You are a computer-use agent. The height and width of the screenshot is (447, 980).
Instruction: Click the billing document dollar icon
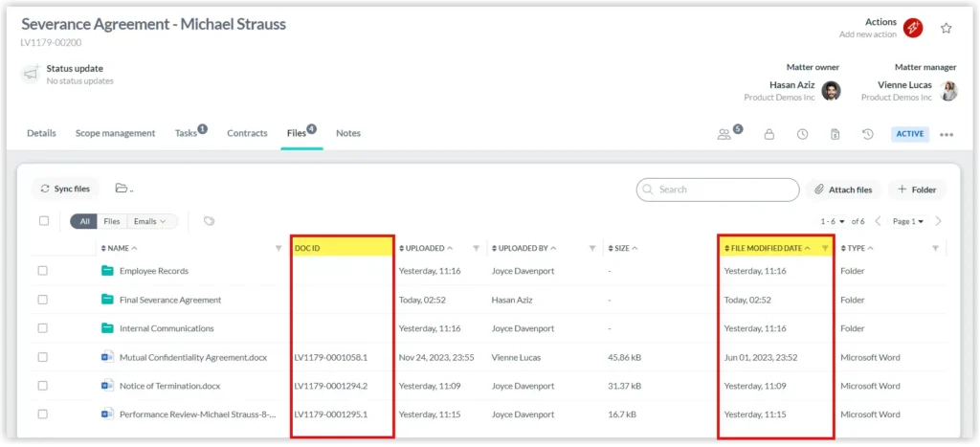click(835, 134)
